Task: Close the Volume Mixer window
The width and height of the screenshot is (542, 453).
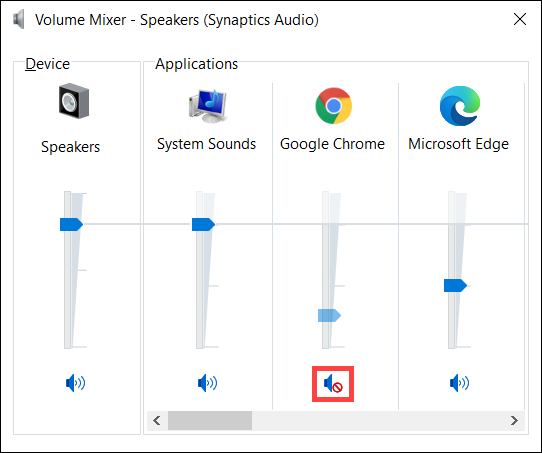Action: click(x=520, y=19)
